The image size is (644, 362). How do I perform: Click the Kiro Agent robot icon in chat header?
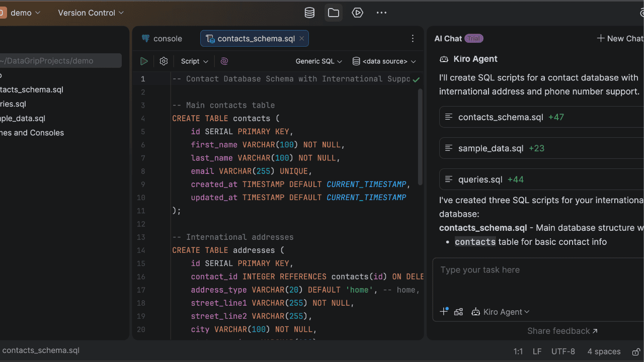pos(444,59)
